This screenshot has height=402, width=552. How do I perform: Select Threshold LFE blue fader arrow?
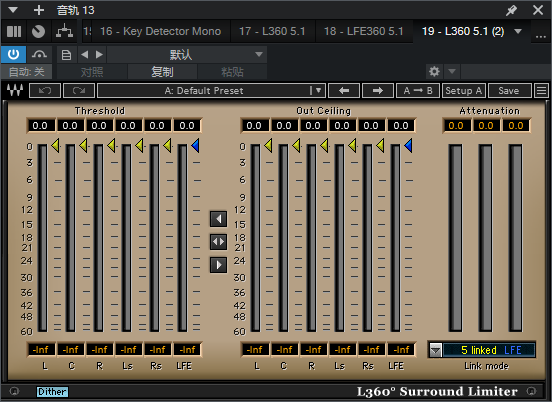click(195, 145)
